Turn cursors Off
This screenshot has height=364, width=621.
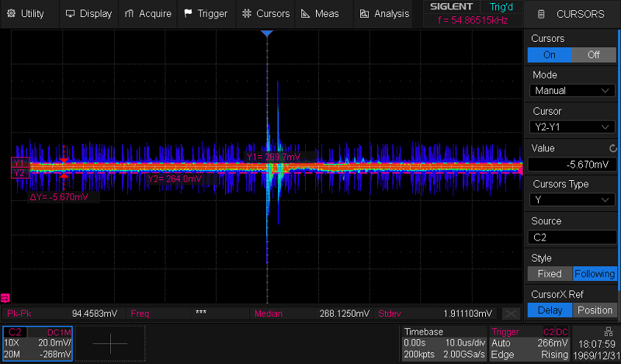(x=594, y=55)
